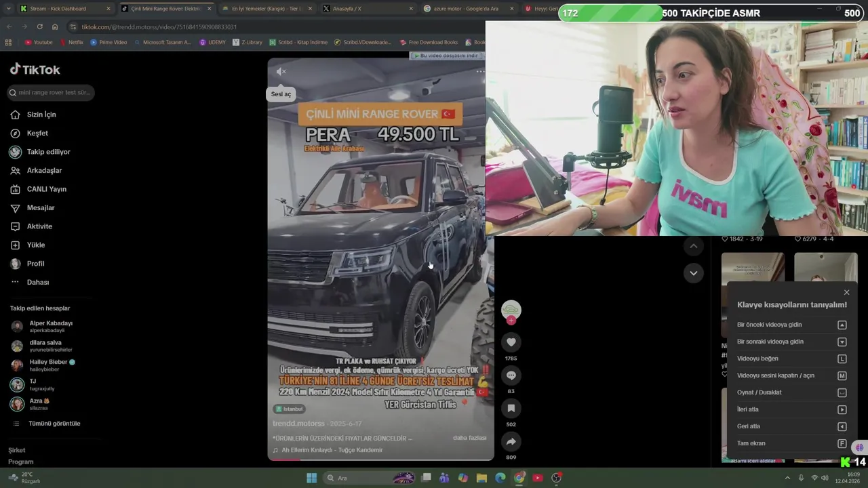The height and width of the screenshot is (488, 868).
Task: Open Hailey Bieber followed account
Action: 44,365
